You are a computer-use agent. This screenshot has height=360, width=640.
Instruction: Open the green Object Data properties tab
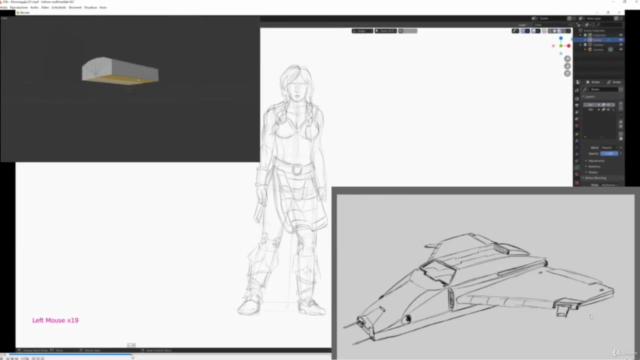coord(577,167)
